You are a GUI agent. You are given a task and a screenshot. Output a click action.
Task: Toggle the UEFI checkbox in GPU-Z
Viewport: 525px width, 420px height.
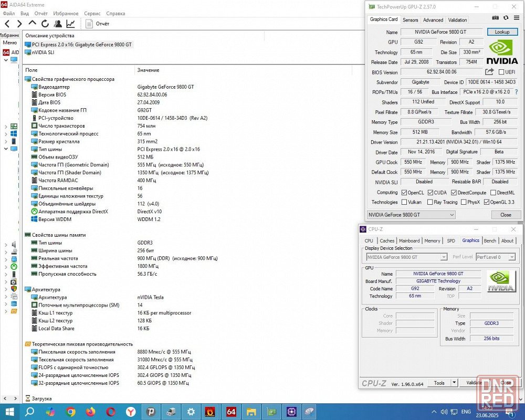[501, 72]
